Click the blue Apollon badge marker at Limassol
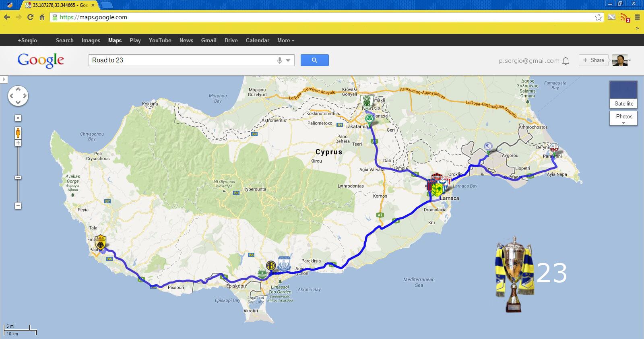644x339 pixels. point(284,264)
